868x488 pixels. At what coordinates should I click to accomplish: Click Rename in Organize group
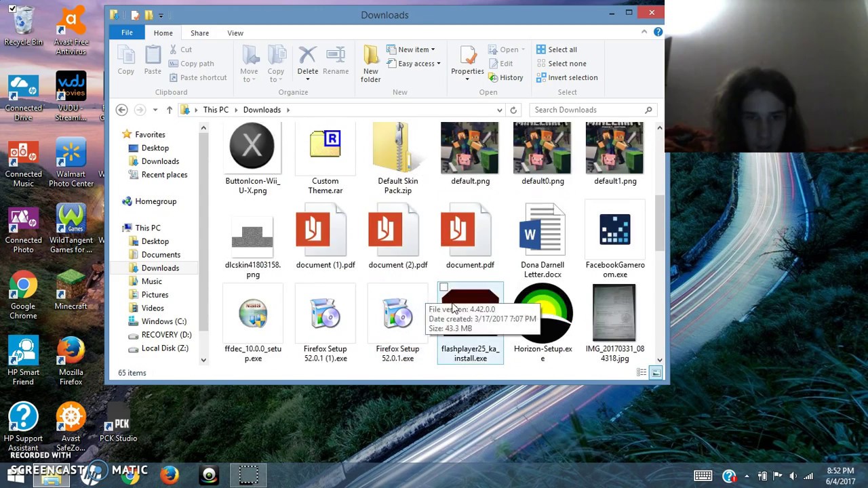pyautogui.click(x=336, y=61)
